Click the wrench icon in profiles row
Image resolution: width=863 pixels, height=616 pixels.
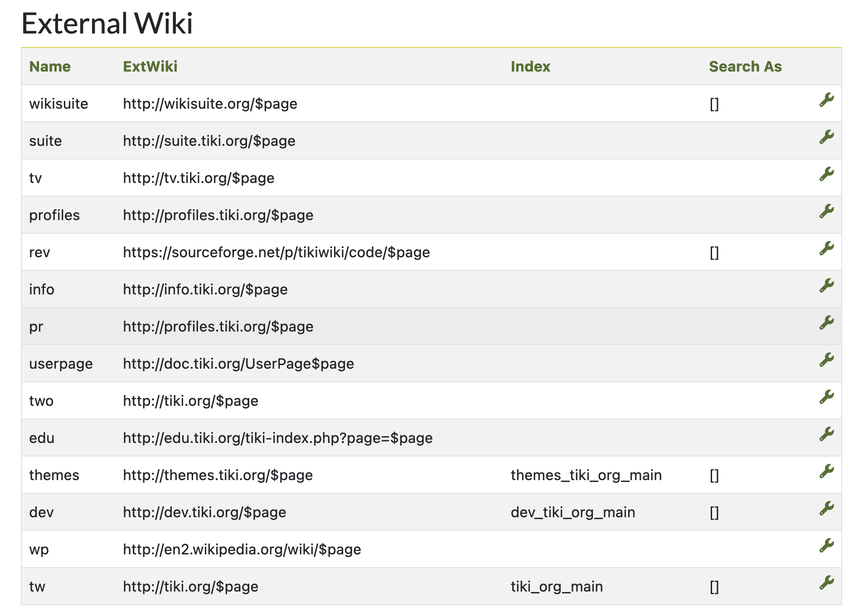827,211
